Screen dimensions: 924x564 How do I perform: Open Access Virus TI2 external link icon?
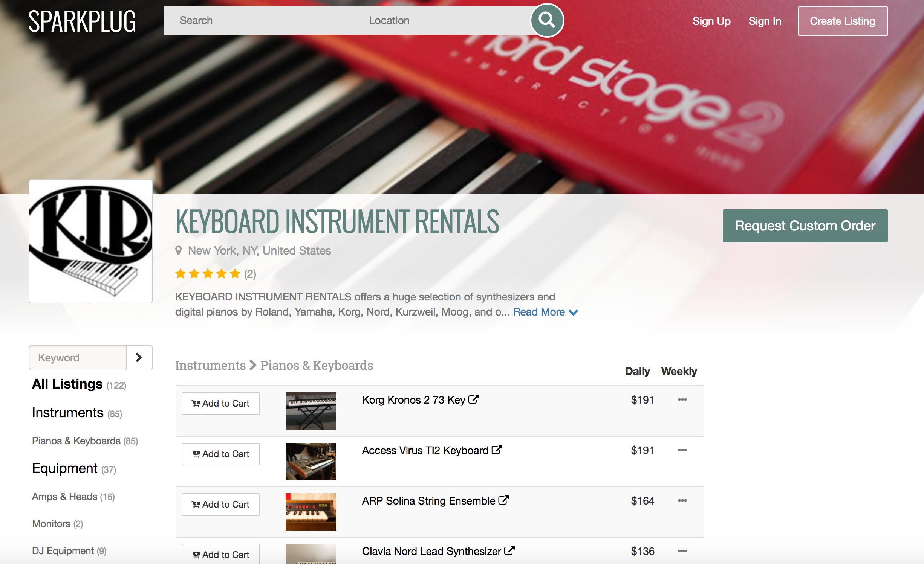[x=497, y=450]
